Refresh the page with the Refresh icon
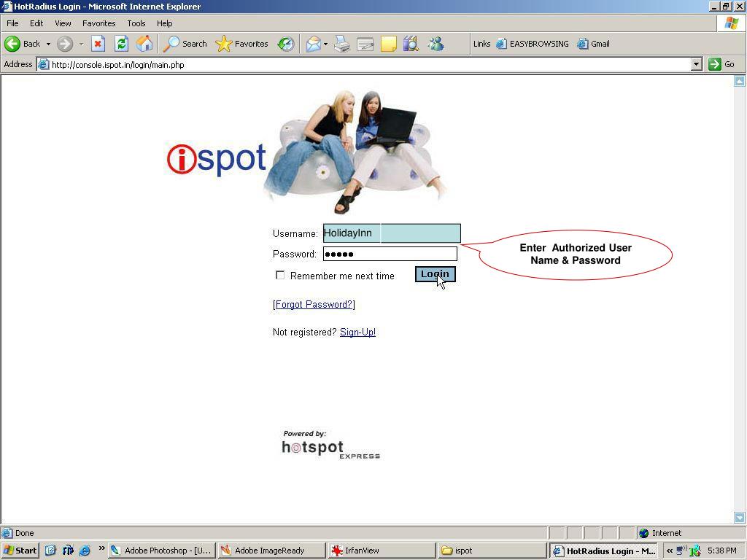Screen dimensions: 747x560 click(x=121, y=44)
